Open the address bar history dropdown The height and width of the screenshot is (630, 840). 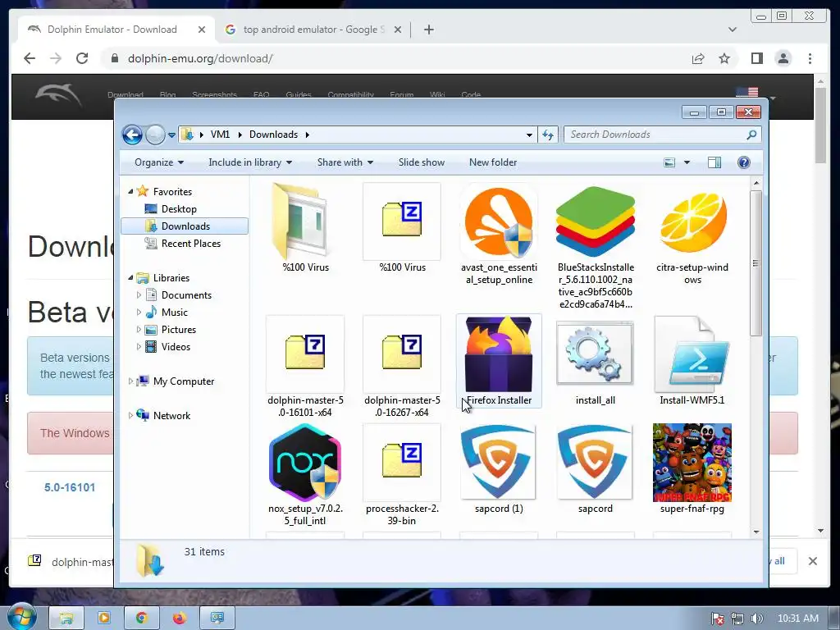[x=529, y=135]
